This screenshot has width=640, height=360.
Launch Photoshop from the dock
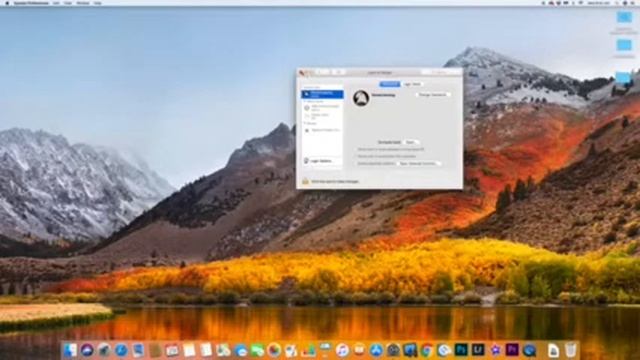tap(461, 350)
